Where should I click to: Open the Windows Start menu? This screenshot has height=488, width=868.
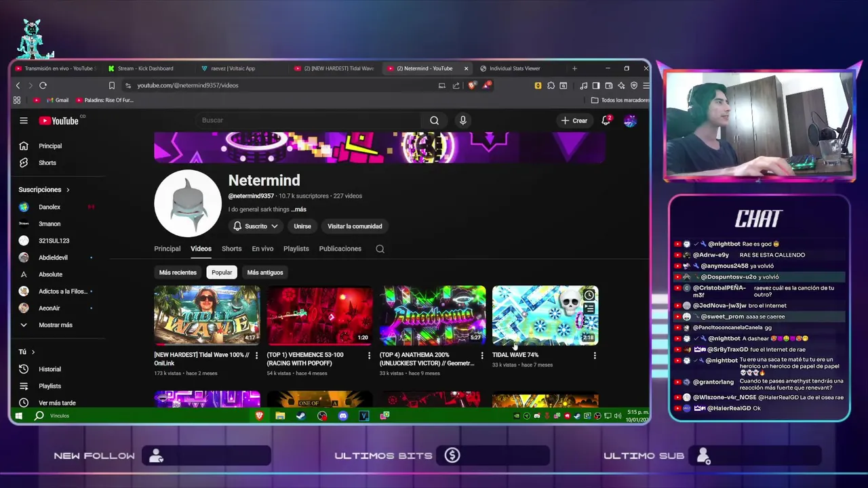click(x=18, y=415)
